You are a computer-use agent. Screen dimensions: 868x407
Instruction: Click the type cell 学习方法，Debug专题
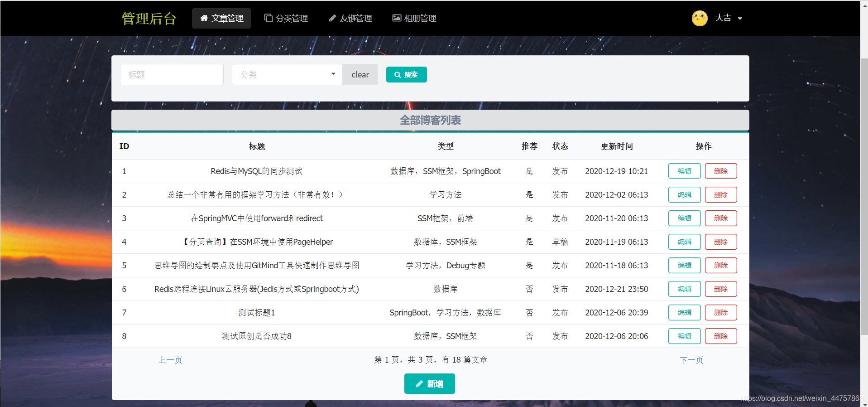tap(446, 265)
